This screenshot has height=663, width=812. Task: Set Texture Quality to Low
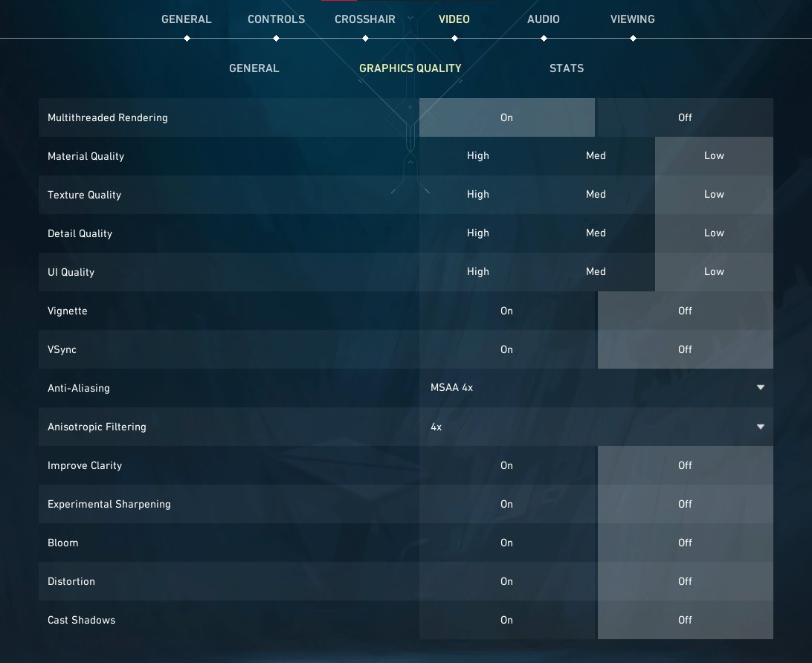(x=714, y=195)
